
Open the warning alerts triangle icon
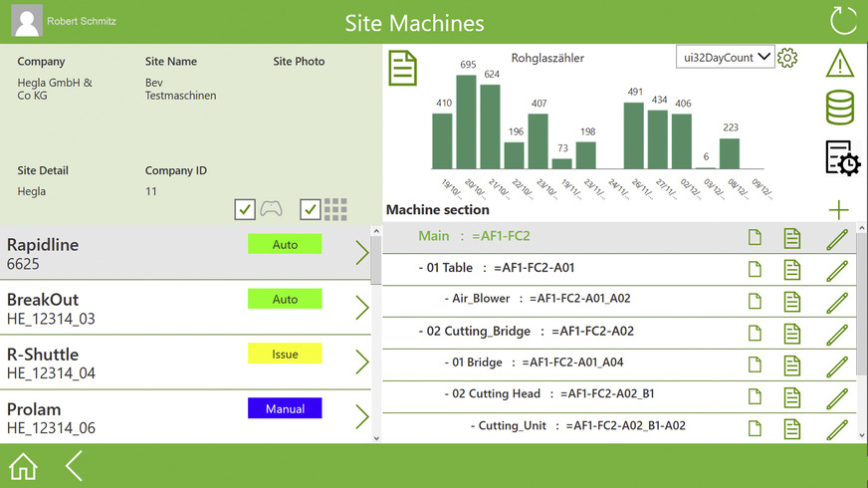[841, 64]
